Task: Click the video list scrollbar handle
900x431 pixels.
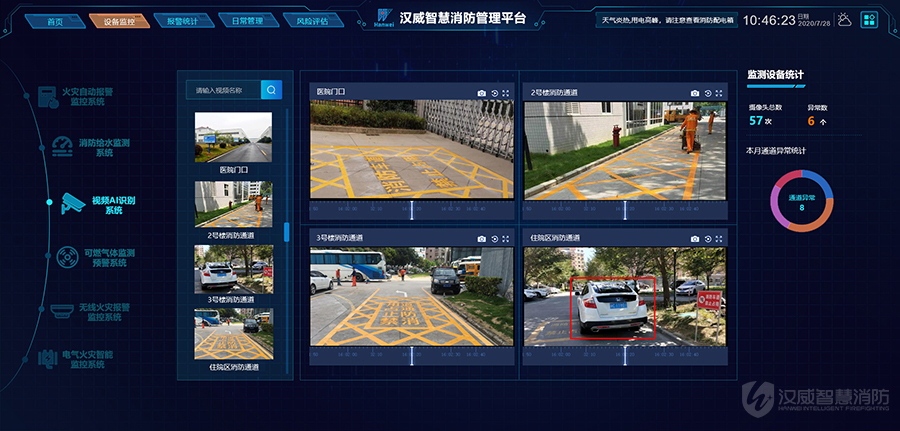Action: 286,231
